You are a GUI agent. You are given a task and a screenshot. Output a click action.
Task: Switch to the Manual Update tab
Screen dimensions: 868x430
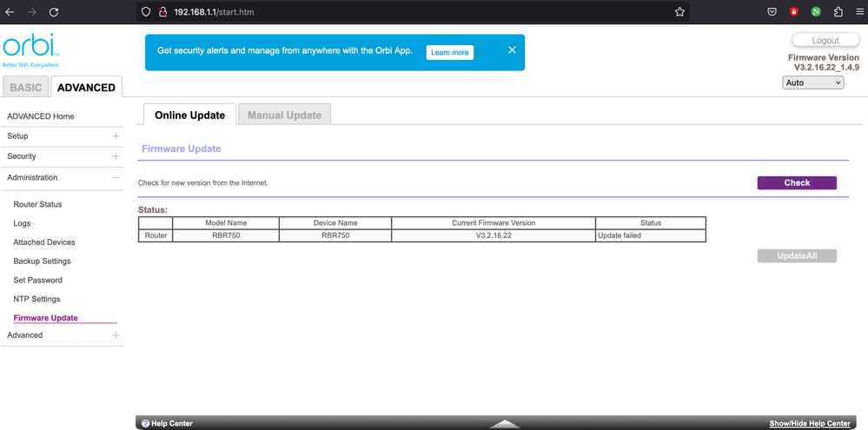click(x=284, y=115)
